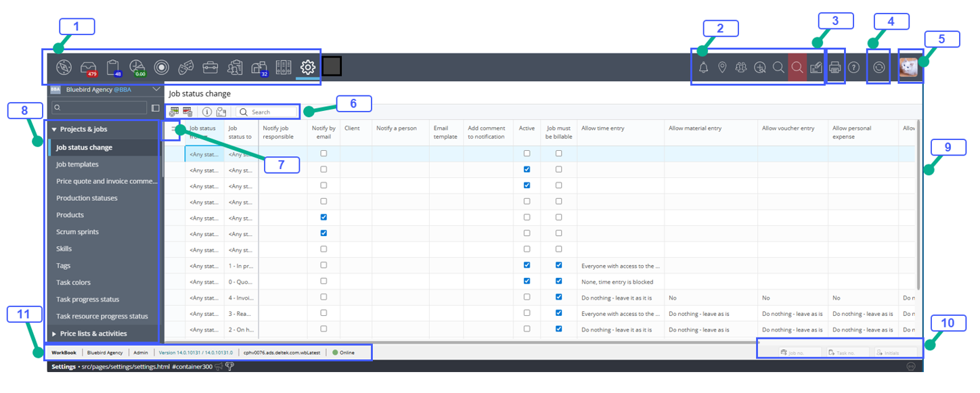Collapse the Projects & jobs section

pos(54,129)
